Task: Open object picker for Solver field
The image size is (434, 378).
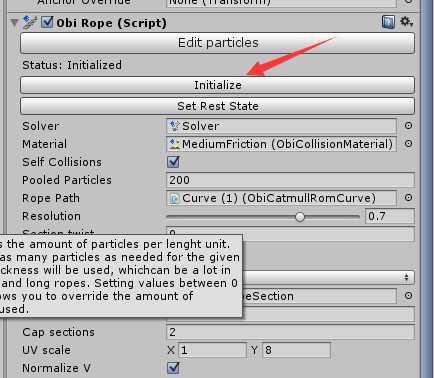Action: [x=408, y=126]
